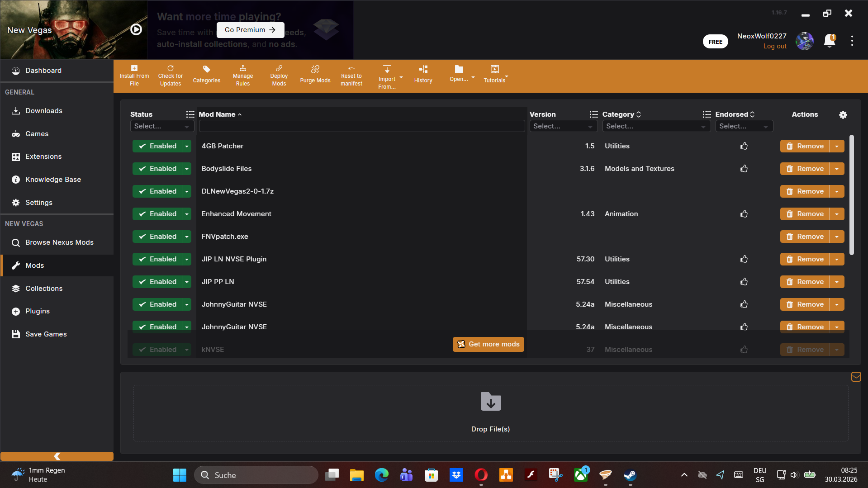Click Deploy Mods toolbar button
The image size is (868, 488).
279,76
